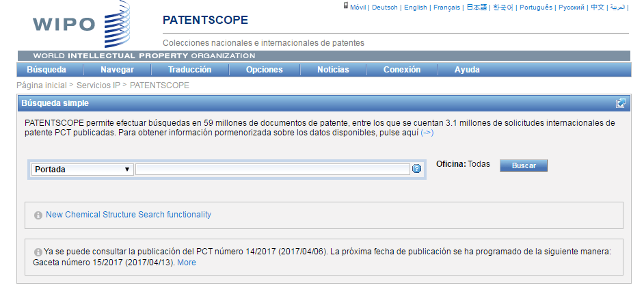The width and height of the screenshot is (644, 294).
Task: Click the pop-out icon in Búsqueda simple header
Action: click(x=621, y=103)
